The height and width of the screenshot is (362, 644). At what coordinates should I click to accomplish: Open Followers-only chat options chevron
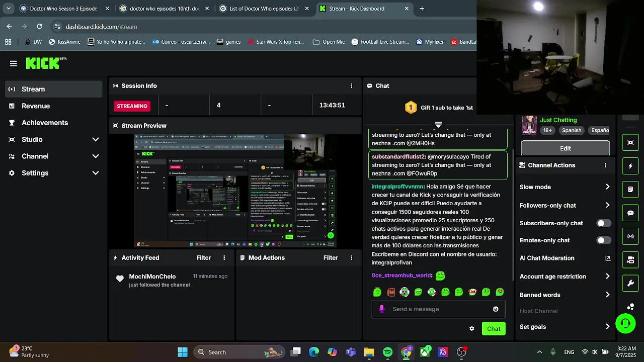[607, 206]
